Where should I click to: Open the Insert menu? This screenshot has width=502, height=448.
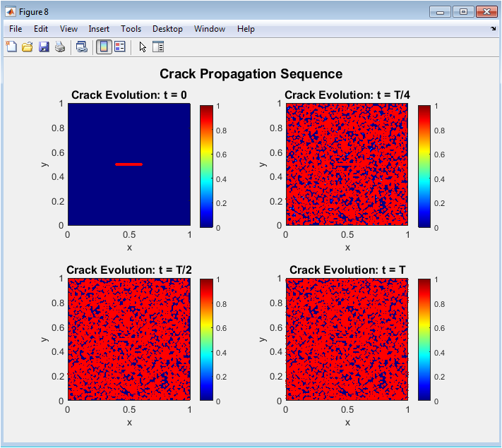point(99,29)
